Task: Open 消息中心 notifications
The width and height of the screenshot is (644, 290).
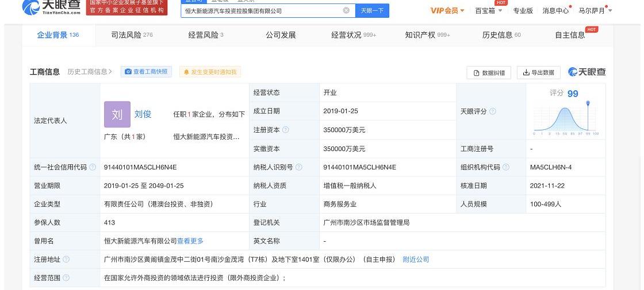Action: 555,11
